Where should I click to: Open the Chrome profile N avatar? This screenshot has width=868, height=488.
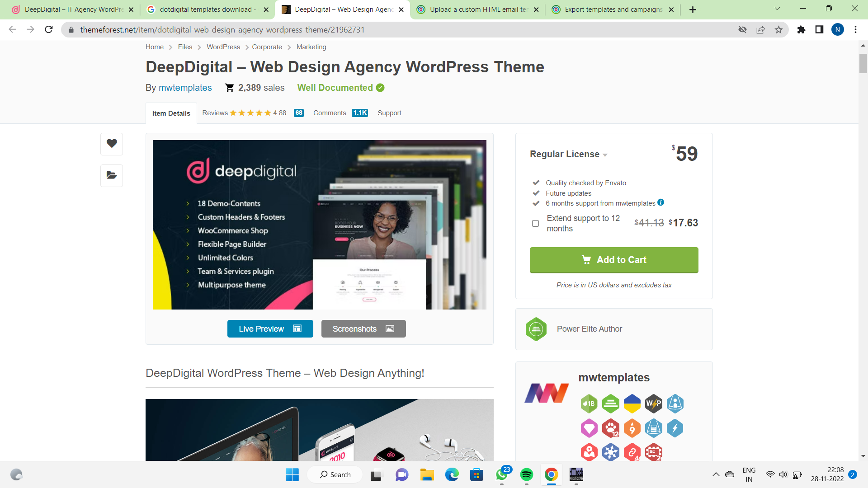coord(837,29)
